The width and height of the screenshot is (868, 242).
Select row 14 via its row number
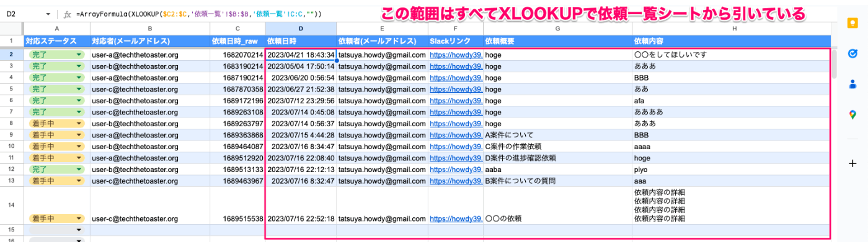(12, 205)
